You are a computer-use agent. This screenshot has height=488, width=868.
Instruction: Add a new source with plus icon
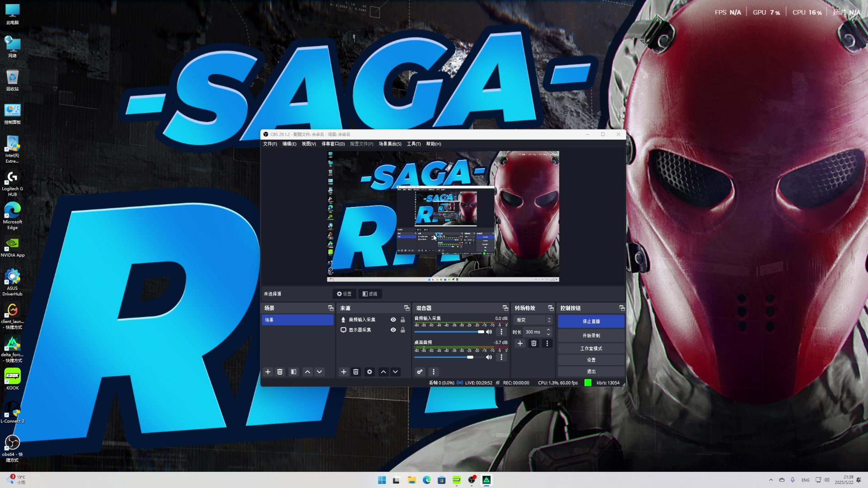[x=344, y=372]
